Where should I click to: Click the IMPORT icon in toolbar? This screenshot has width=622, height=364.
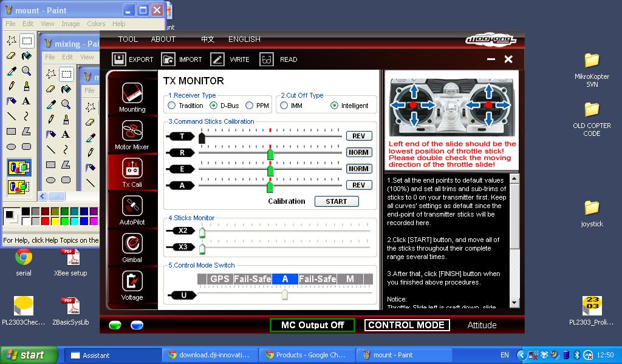pyautogui.click(x=168, y=59)
